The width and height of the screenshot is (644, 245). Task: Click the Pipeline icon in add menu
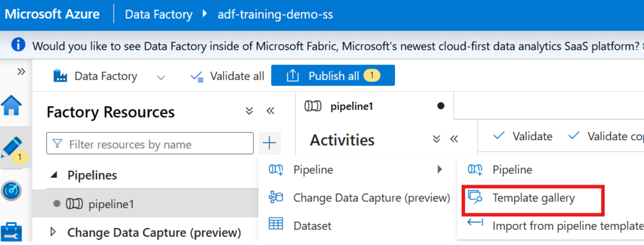pos(276,169)
